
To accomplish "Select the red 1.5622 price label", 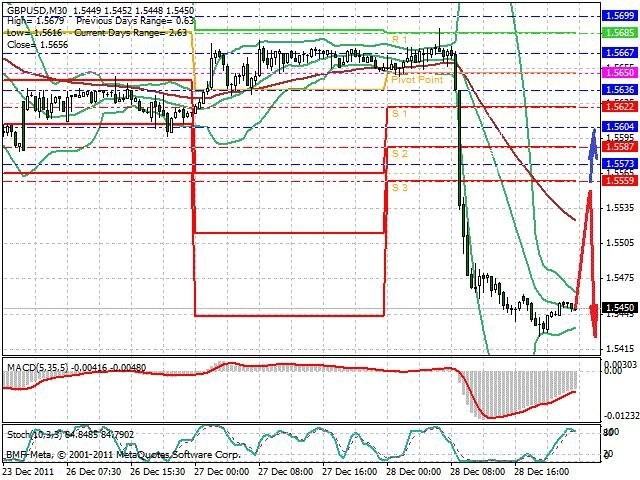I will pyautogui.click(x=620, y=107).
